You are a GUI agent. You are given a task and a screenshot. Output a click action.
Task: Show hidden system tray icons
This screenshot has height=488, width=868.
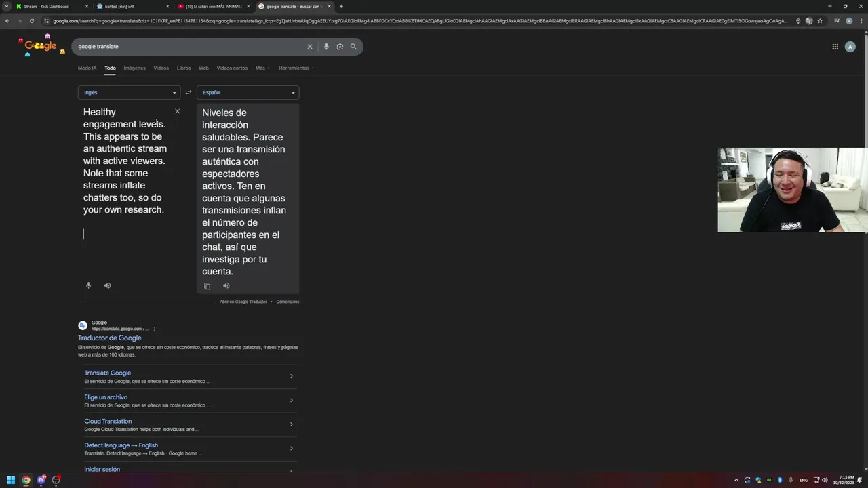pyautogui.click(x=736, y=480)
